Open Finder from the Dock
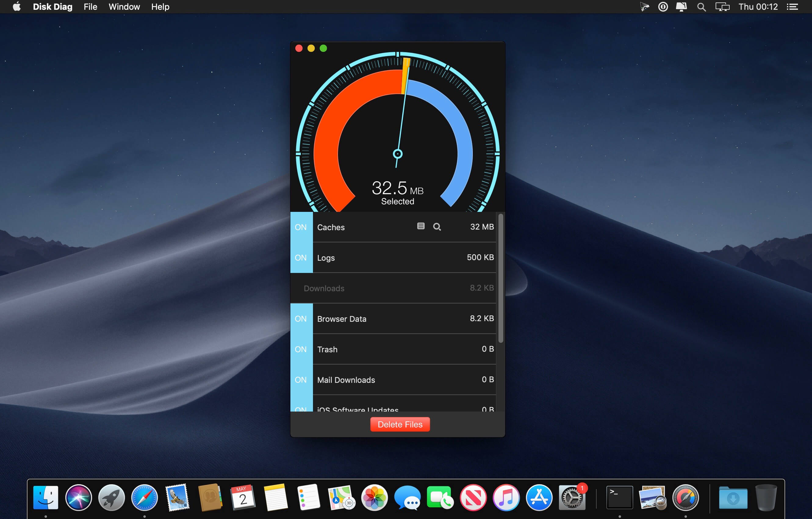The height and width of the screenshot is (519, 812). pos(46,497)
